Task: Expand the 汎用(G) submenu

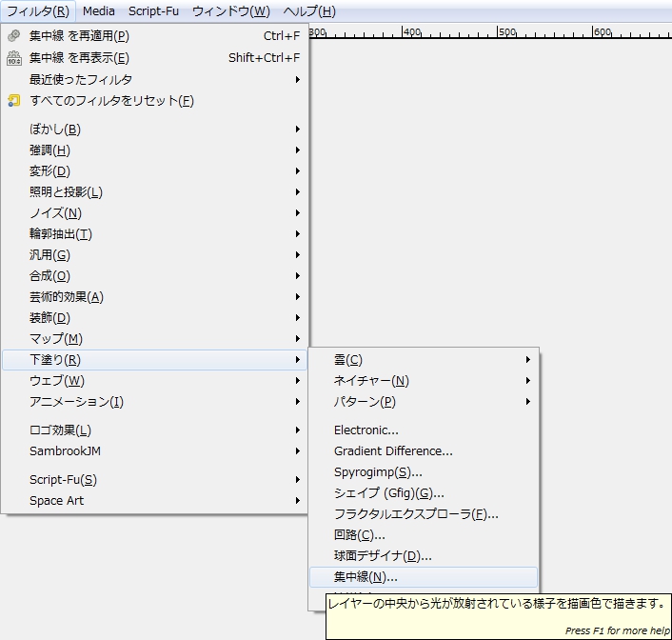Action: tap(154, 255)
